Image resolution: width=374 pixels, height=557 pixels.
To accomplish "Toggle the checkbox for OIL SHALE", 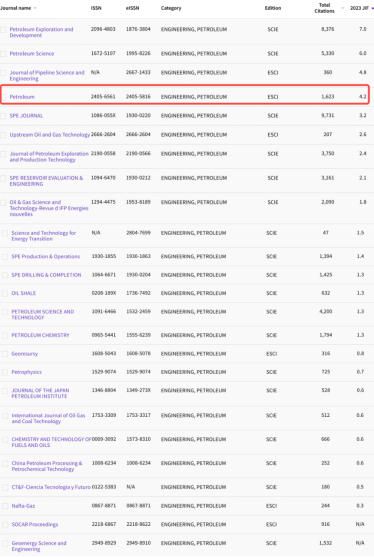I will pos(5,293).
